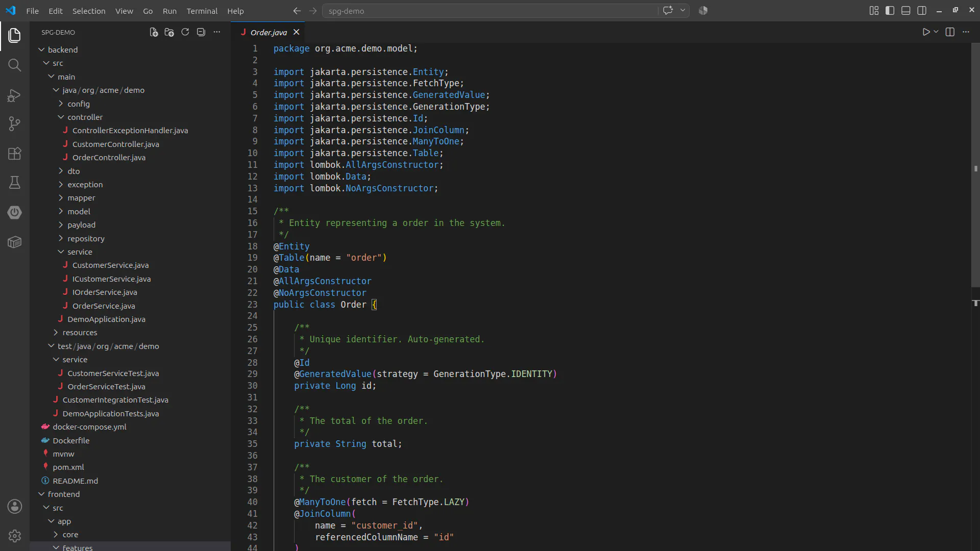
Task: Expand the repository folder
Action: (x=130, y=238)
